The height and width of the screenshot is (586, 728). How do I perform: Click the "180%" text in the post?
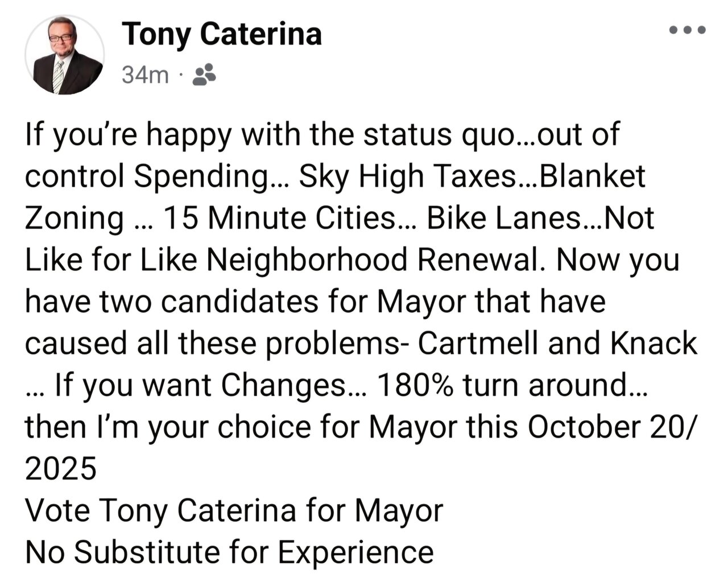pos(415,385)
